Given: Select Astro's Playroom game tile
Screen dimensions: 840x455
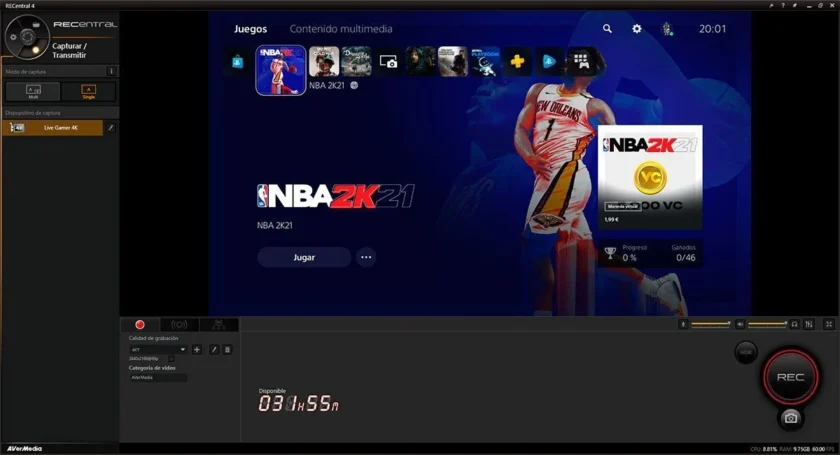Looking at the screenshot, I should point(485,61).
